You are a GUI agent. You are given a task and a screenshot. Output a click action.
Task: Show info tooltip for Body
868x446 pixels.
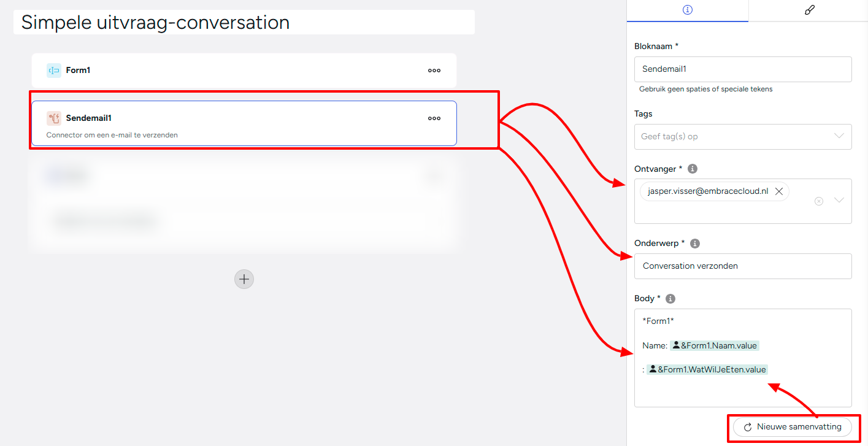(x=670, y=299)
